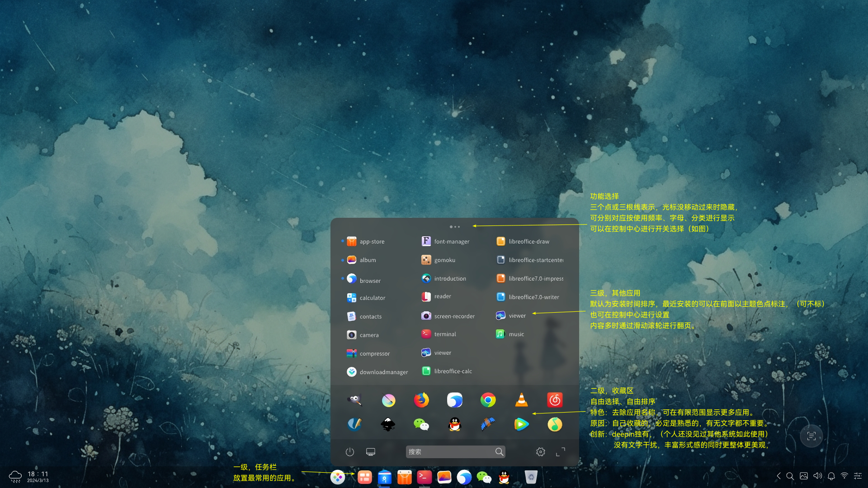Launch the Inkscape icon in favorites
The height and width of the screenshot is (488, 868).
click(x=388, y=424)
